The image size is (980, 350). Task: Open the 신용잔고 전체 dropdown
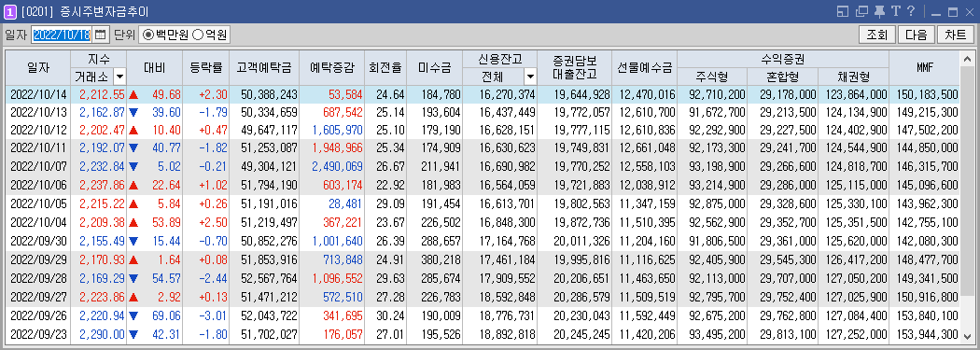(530, 77)
